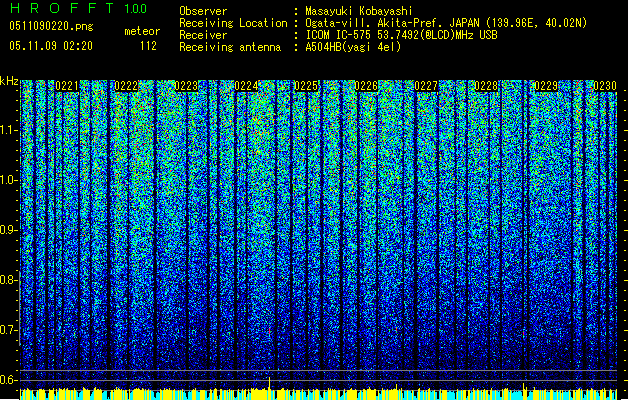This screenshot has width=629, height=400.
Task: Select the 0229 time label
Action: 545,87
